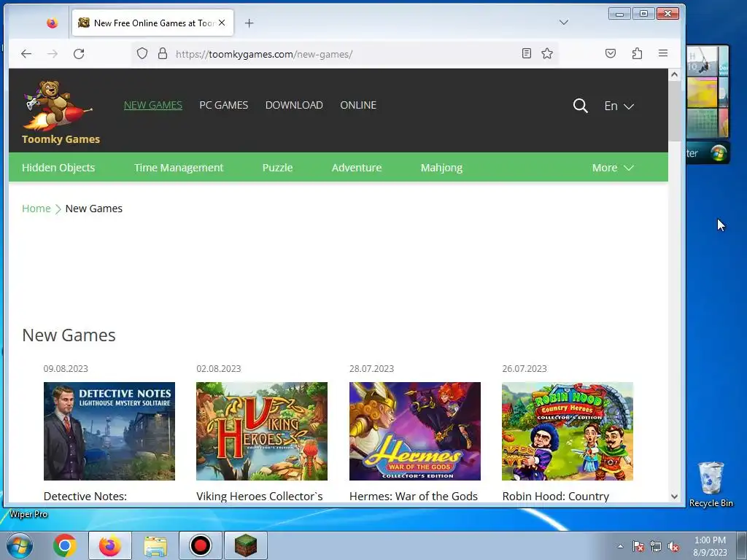This screenshot has width=747, height=560.
Task: Open site search magnifier icon
Action: (580, 106)
